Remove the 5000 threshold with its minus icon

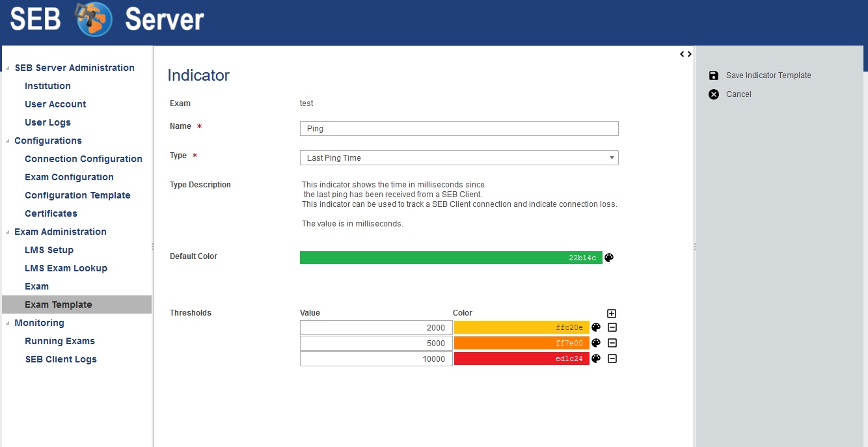(x=612, y=343)
